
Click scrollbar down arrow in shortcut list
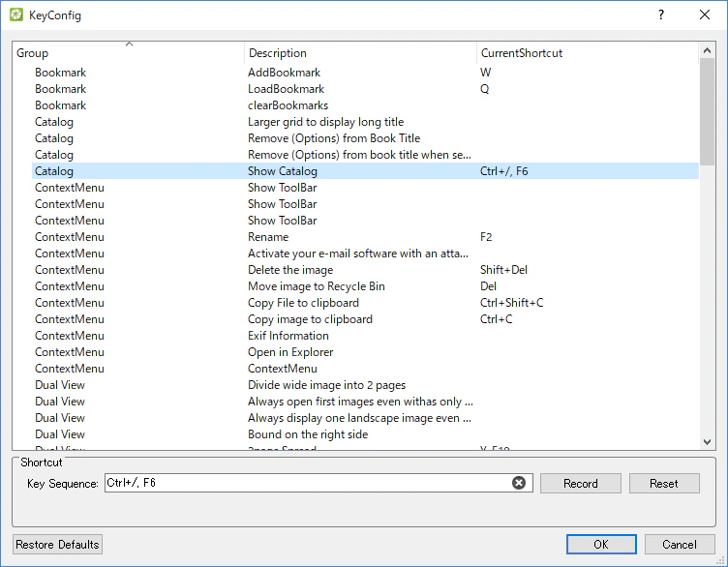tap(707, 442)
